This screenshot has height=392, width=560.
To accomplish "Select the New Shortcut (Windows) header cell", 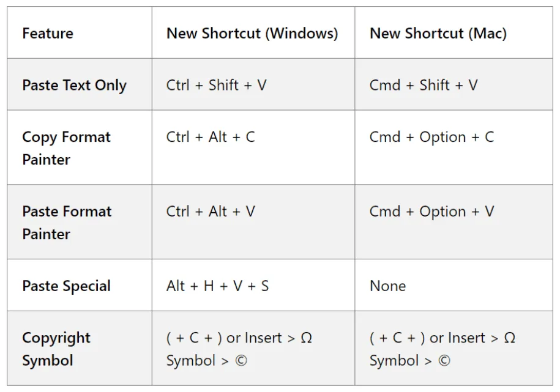I will tap(252, 33).
